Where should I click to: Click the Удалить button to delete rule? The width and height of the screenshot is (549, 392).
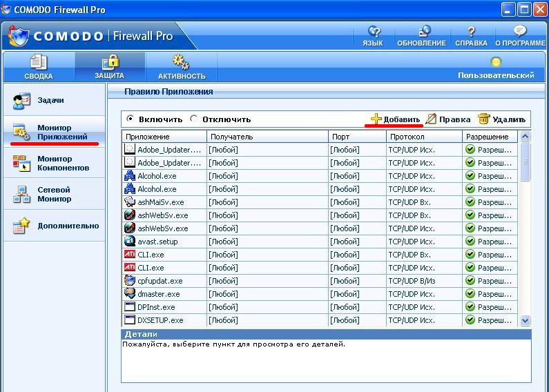[x=502, y=119]
